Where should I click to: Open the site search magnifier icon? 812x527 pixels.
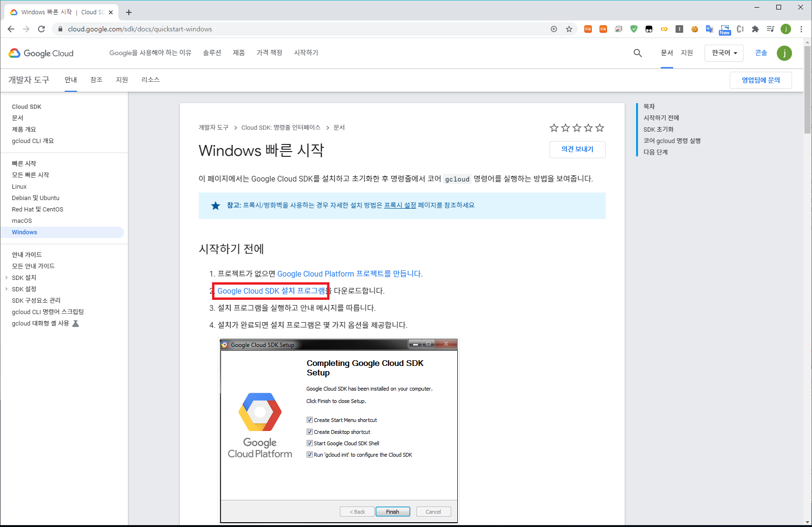point(638,53)
